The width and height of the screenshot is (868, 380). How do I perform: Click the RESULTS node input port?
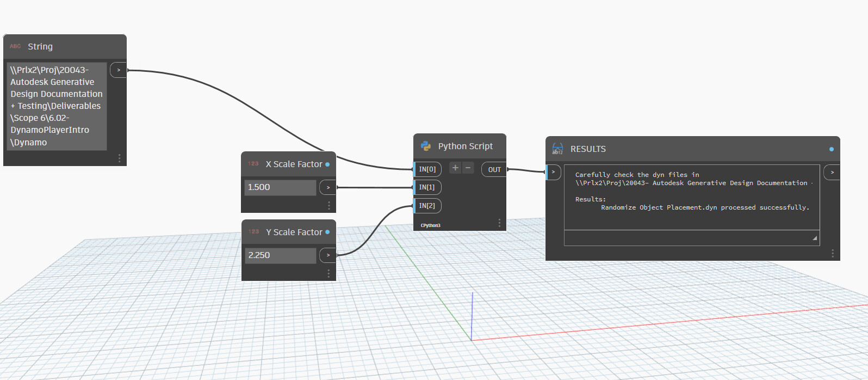click(x=553, y=172)
